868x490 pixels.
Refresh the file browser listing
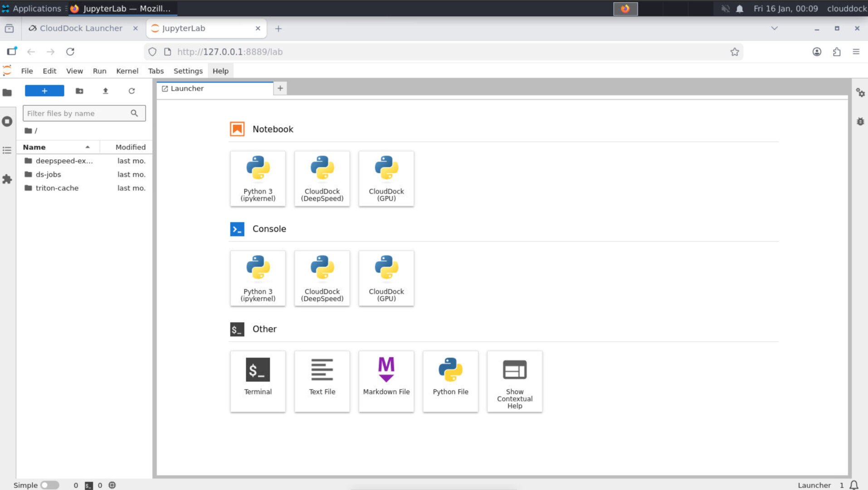pos(132,91)
